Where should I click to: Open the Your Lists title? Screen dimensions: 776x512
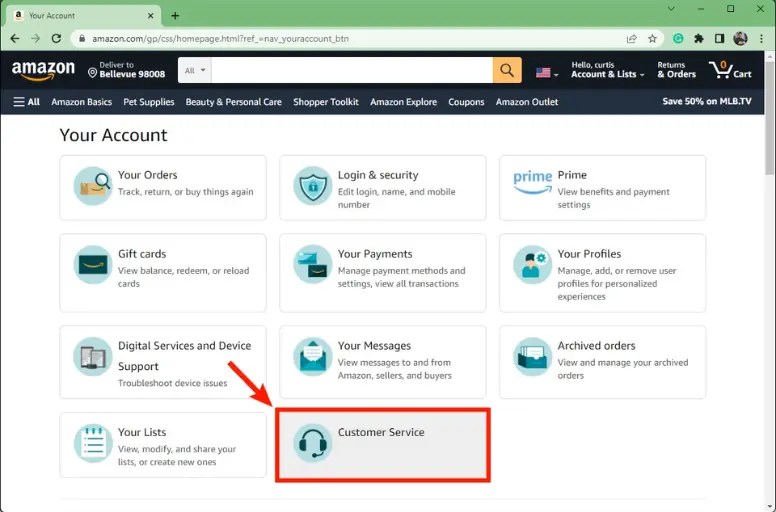point(142,432)
